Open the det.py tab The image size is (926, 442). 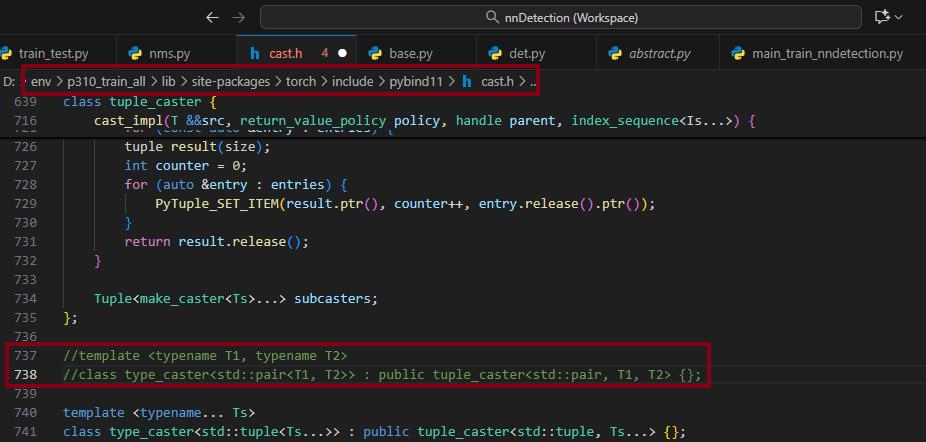click(527, 53)
